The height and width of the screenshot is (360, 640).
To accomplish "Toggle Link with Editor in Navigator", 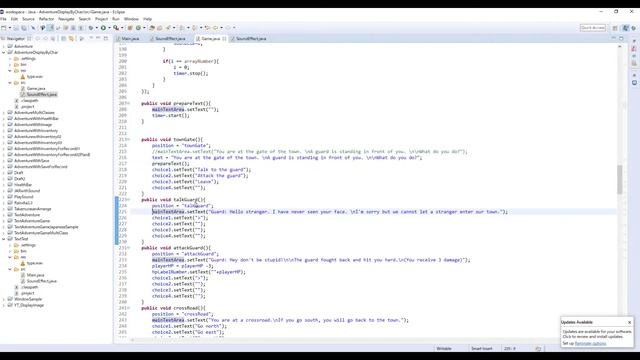I will (71, 38).
